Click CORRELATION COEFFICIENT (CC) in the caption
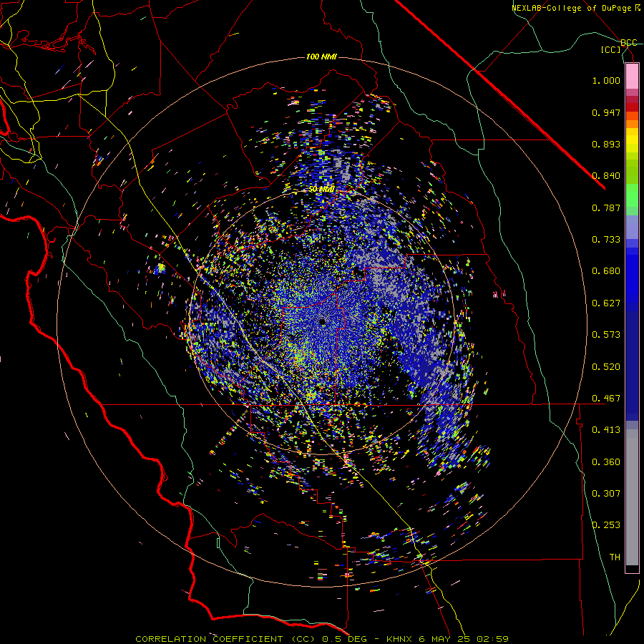This screenshot has width=644, height=644. click(225, 639)
